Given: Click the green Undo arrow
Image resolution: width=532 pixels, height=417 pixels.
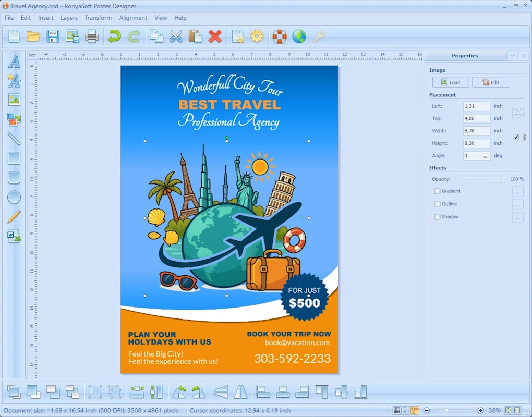Looking at the screenshot, I should 114,36.
